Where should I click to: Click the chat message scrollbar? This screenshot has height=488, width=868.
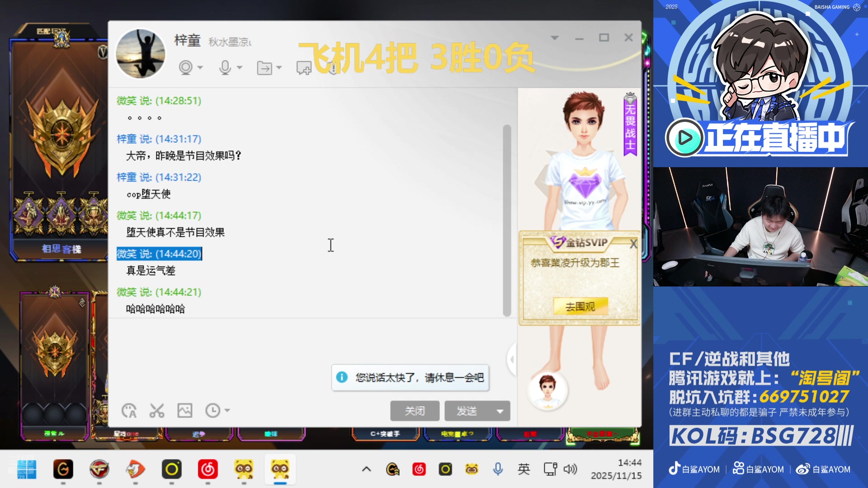(507, 221)
